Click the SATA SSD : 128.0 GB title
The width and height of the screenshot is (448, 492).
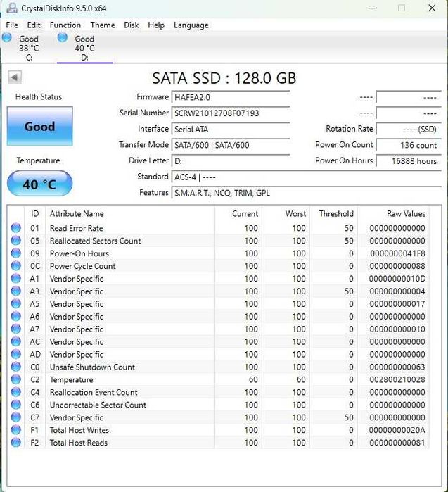coord(224,78)
